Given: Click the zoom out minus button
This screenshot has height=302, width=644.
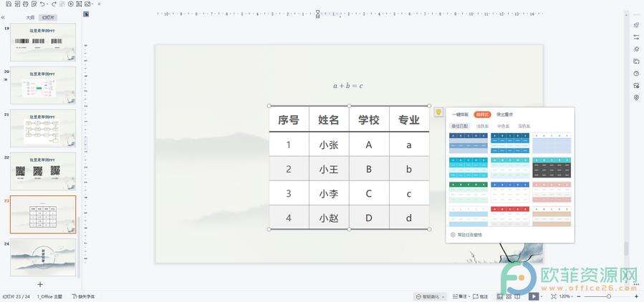Looking at the screenshot, I should pyautogui.click(x=579, y=297).
